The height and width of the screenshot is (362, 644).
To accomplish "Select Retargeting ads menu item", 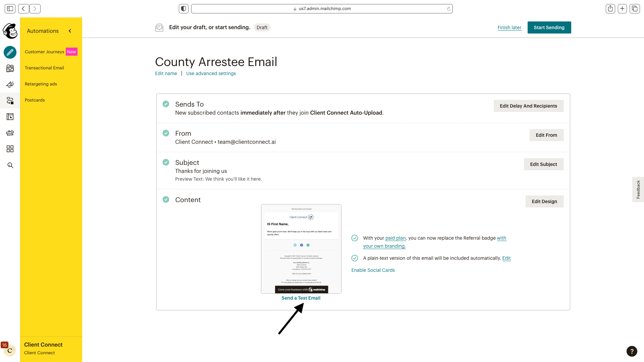I will [x=41, y=84].
